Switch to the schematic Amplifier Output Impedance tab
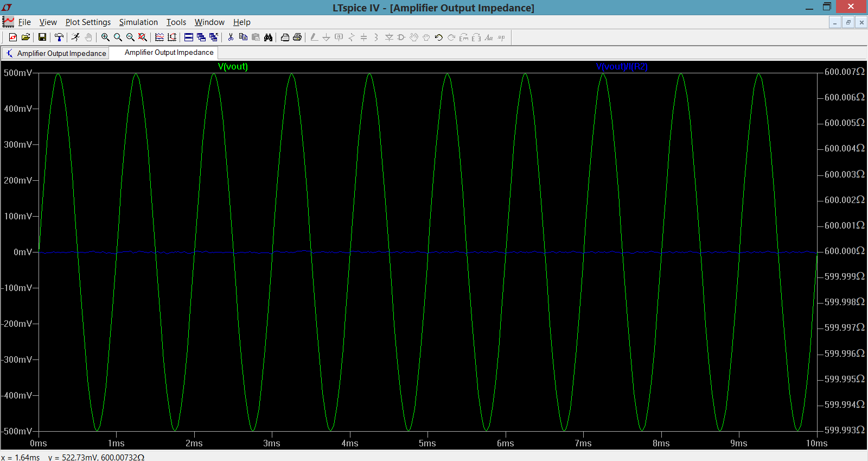 (55, 53)
